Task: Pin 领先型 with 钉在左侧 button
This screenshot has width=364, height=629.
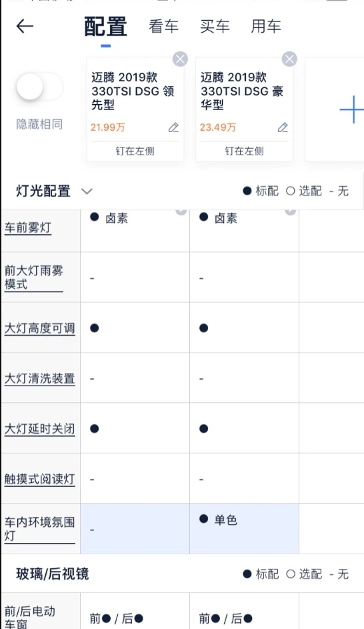Action: click(x=135, y=151)
